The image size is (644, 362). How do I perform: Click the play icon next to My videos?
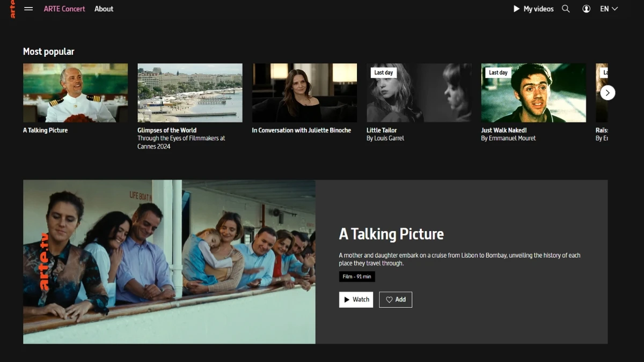(516, 9)
